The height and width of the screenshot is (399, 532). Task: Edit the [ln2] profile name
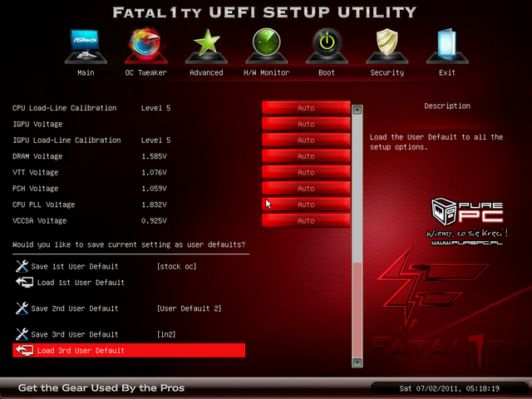166,334
